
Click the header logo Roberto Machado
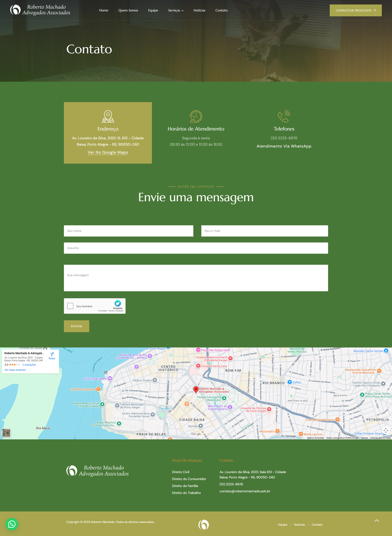40,10
